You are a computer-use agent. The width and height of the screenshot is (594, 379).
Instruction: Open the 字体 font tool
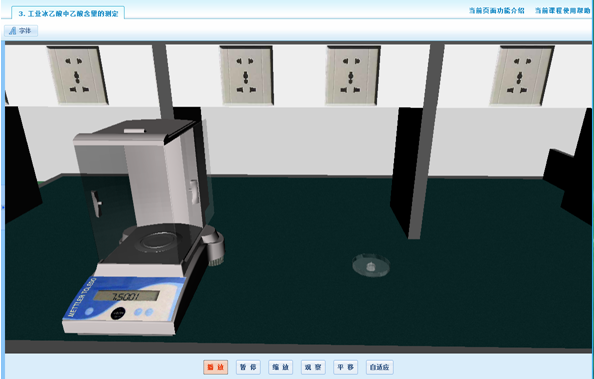click(x=21, y=31)
